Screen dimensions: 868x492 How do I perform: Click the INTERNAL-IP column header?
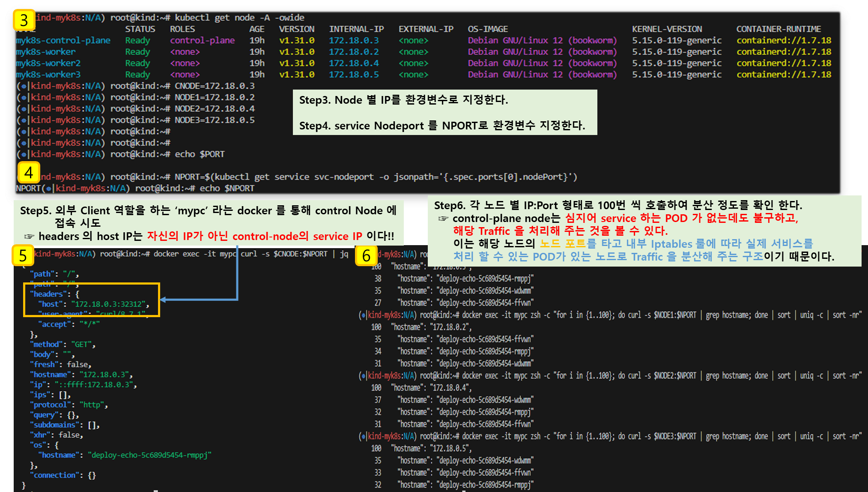pyautogui.click(x=356, y=29)
